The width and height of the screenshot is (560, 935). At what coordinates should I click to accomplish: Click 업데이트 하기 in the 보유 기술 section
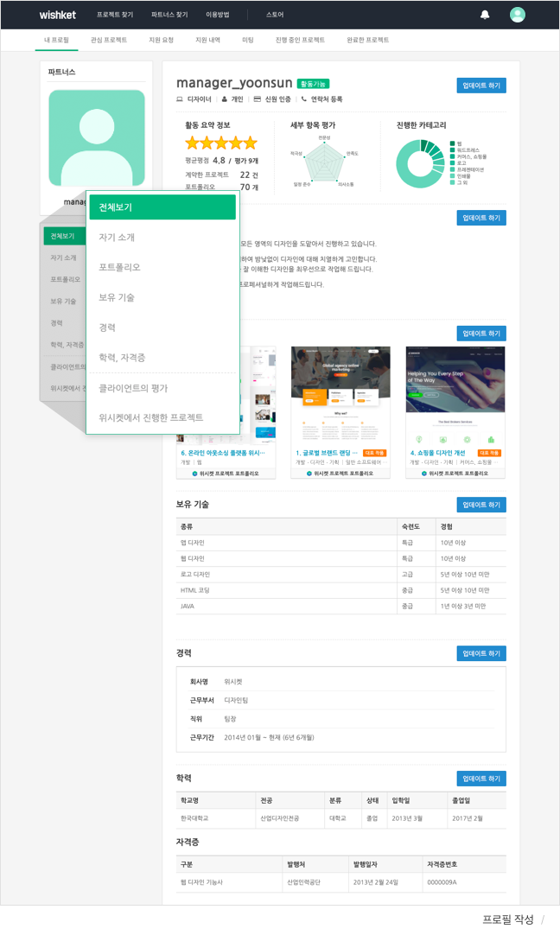pos(481,505)
